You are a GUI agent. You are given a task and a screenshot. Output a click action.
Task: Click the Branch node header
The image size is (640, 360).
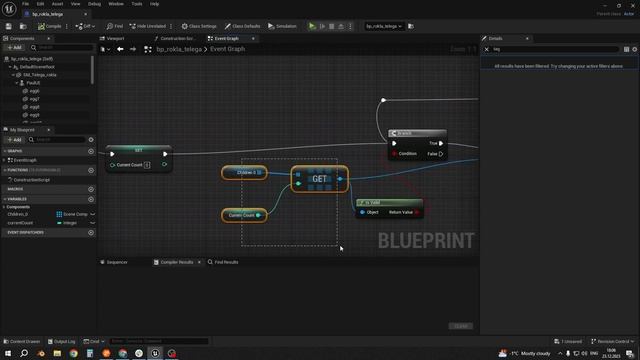point(418,133)
